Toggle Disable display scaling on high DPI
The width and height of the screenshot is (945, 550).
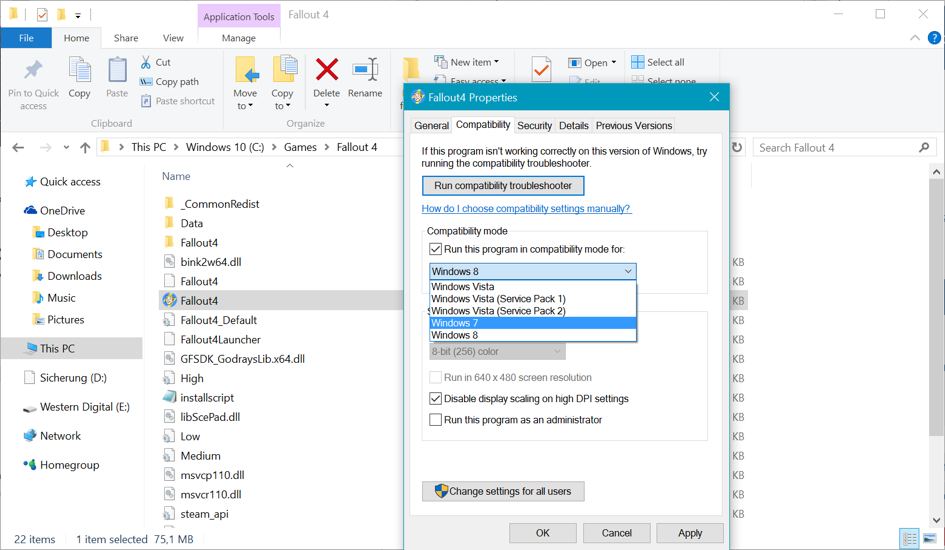[x=435, y=398]
